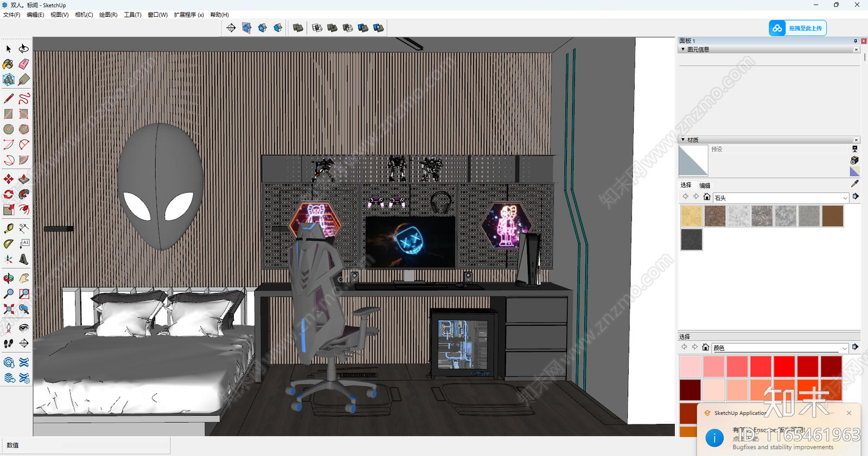Screen dimensions: 868x456
Task: Open the 颜色 library dropdown
Action: (x=780, y=348)
